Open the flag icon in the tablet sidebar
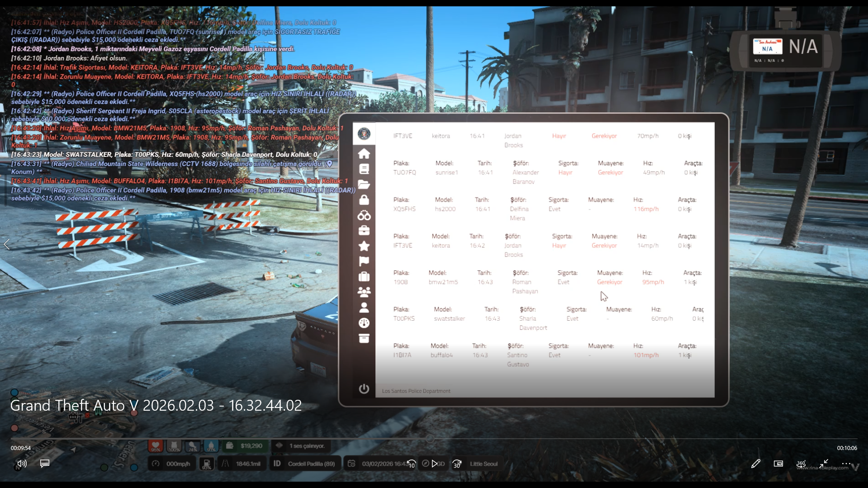This screenshot has height=488, width=868. 364,261
